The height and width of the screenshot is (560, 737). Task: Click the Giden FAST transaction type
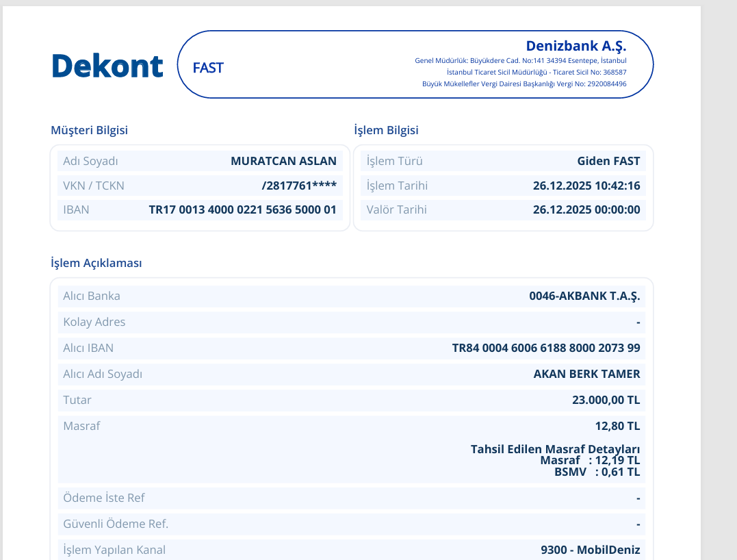click(x=608, y=161)
